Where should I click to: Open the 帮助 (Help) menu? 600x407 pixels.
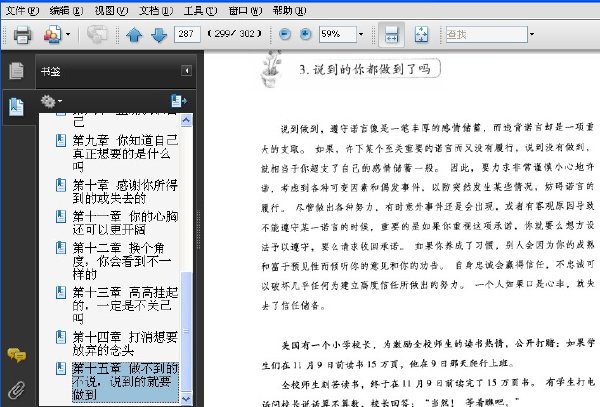[289, 11]
